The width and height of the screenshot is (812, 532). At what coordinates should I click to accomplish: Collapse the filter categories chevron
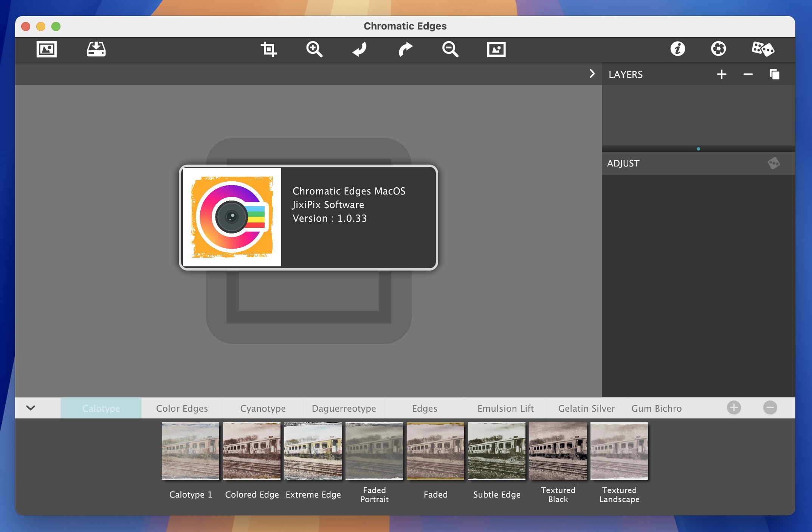click(30, 408)
